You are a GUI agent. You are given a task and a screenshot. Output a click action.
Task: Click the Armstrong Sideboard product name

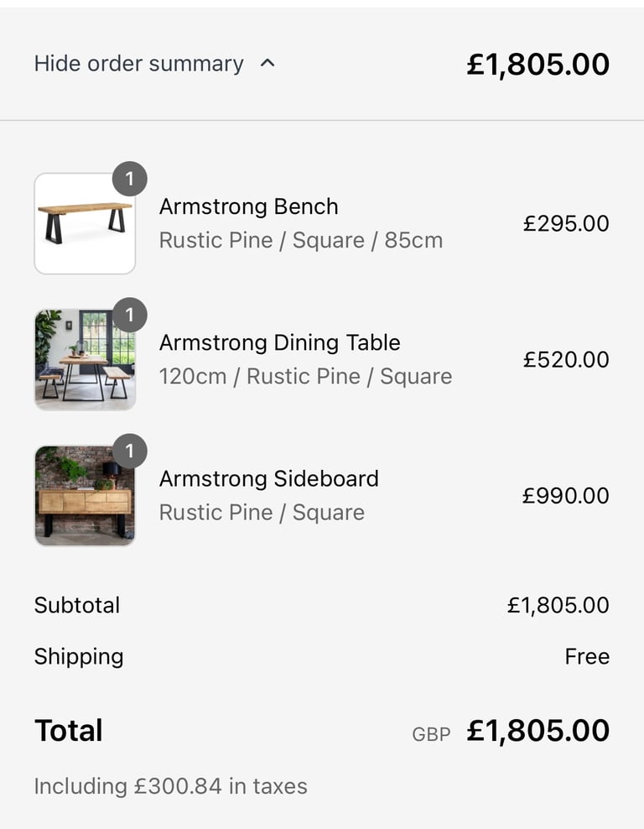[269, 478]
